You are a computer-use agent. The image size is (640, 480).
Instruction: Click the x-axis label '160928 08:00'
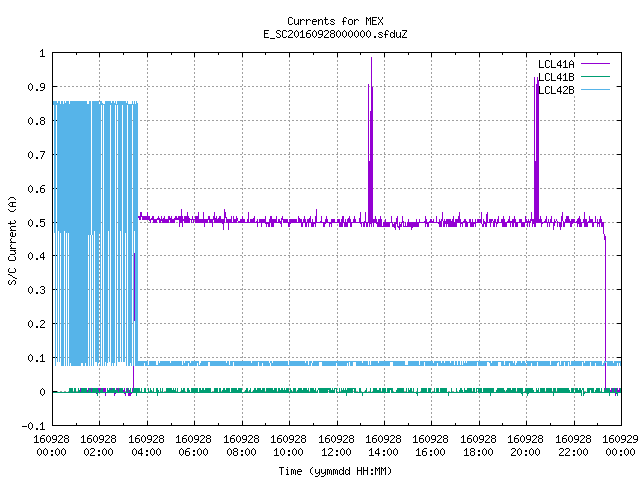coord(241,446)
